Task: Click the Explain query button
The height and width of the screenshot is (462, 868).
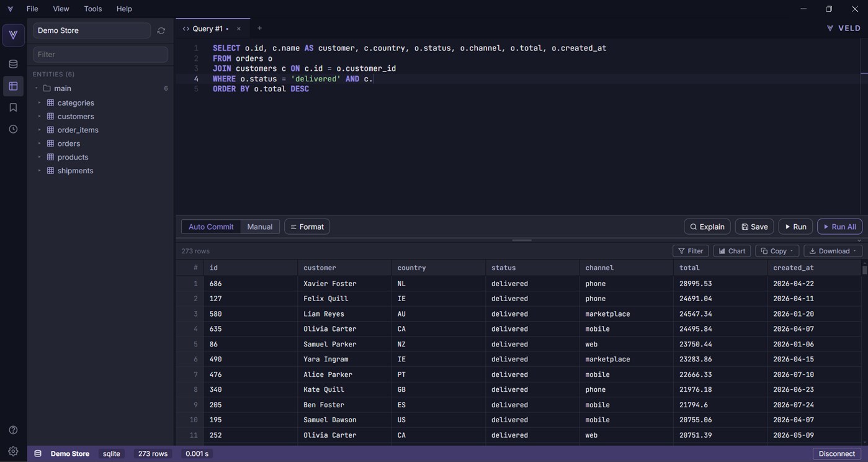Action: (x=707, y=227)
